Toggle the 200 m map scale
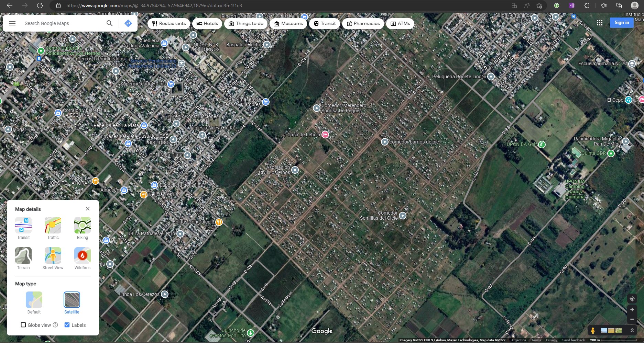This screenshot has height=343, width=644. (x=613, y=340)
